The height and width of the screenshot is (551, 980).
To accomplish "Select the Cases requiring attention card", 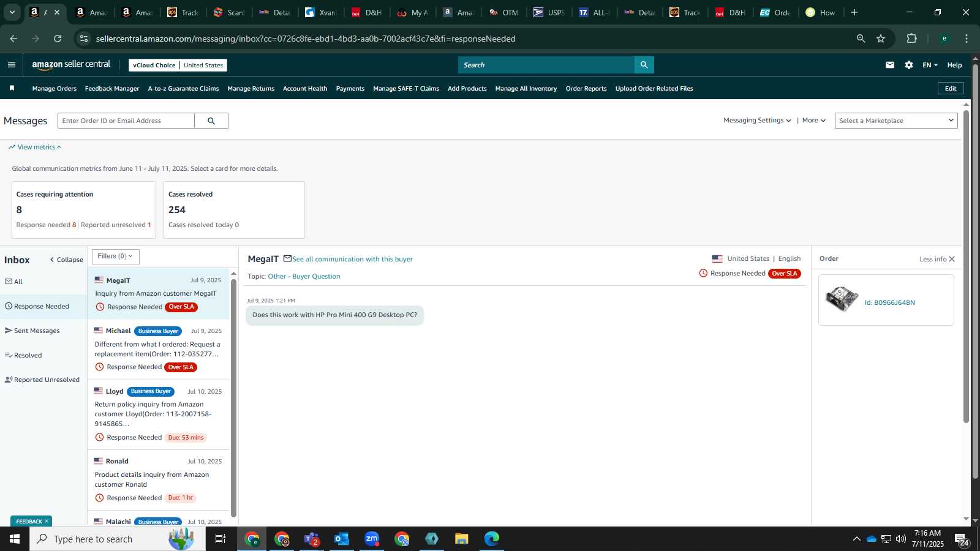I will point(84,210).
